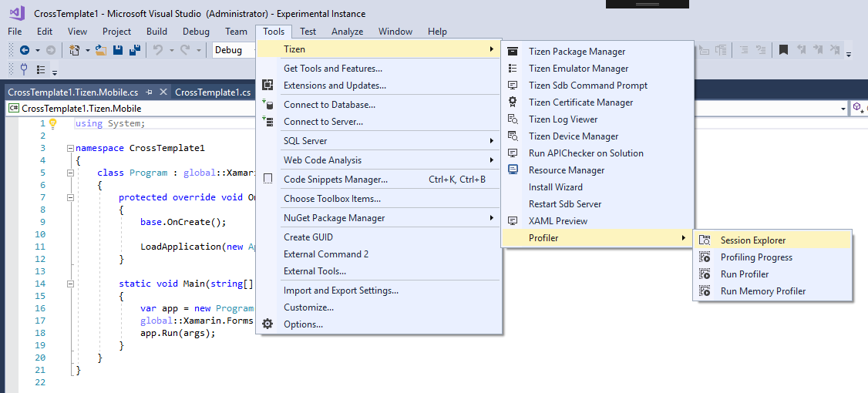Viewport: 868px width, 393px height.
Task: Click the lightbulb quick actions icon
Action: [x=53, y=123]
